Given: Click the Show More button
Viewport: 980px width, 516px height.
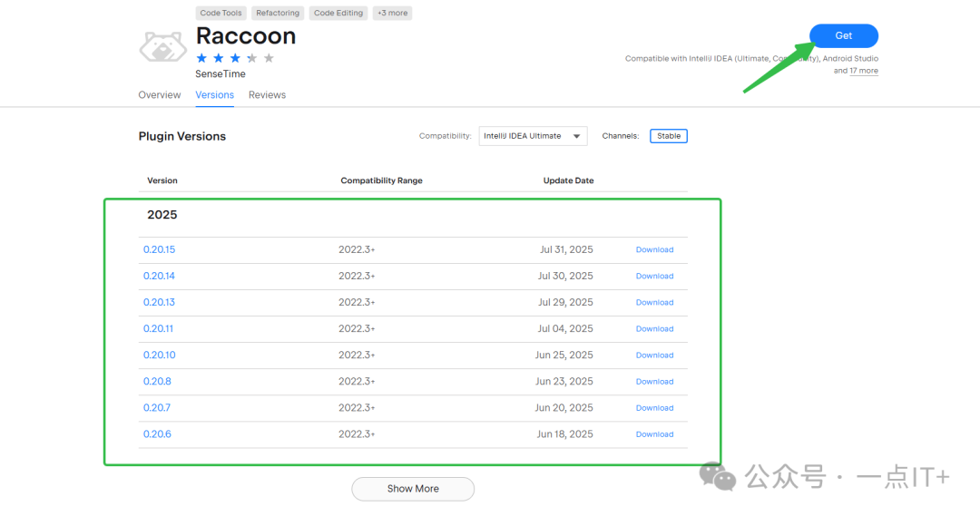Looking at the screenshot, I should (x=413, y=489).
